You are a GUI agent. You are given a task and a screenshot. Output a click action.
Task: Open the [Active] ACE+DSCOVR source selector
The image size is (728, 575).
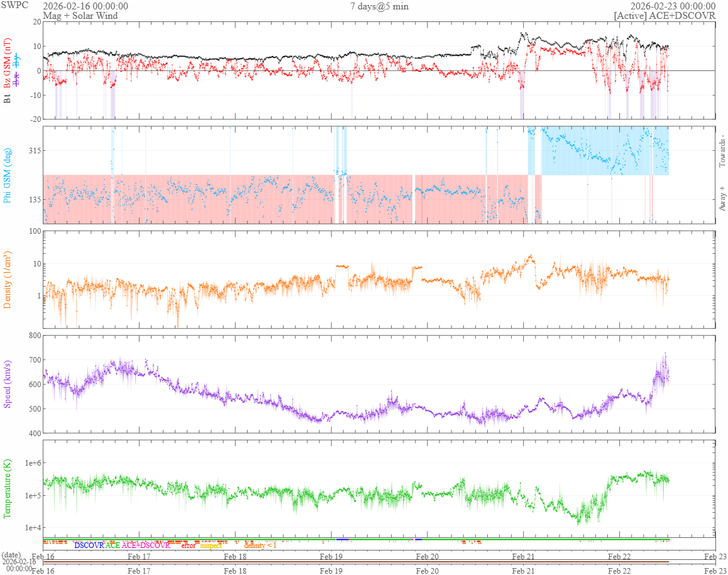665,15
